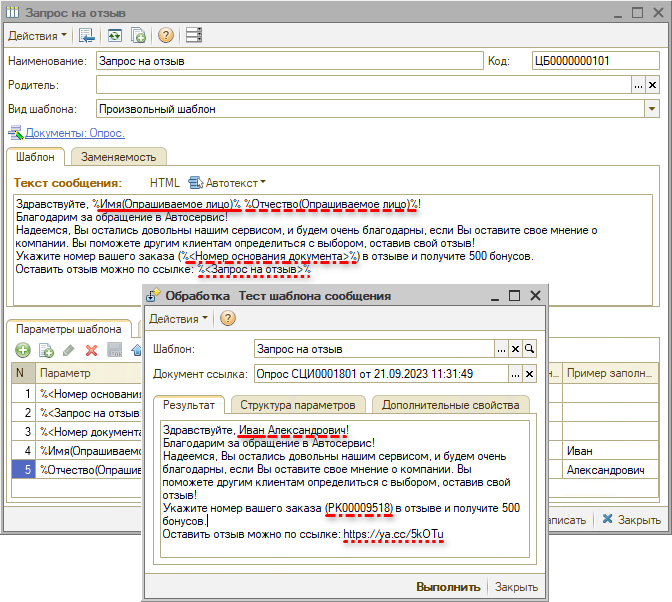Switch to the Результат tab
This screenshot has width=672, height=602.
[x=189, y=405]
